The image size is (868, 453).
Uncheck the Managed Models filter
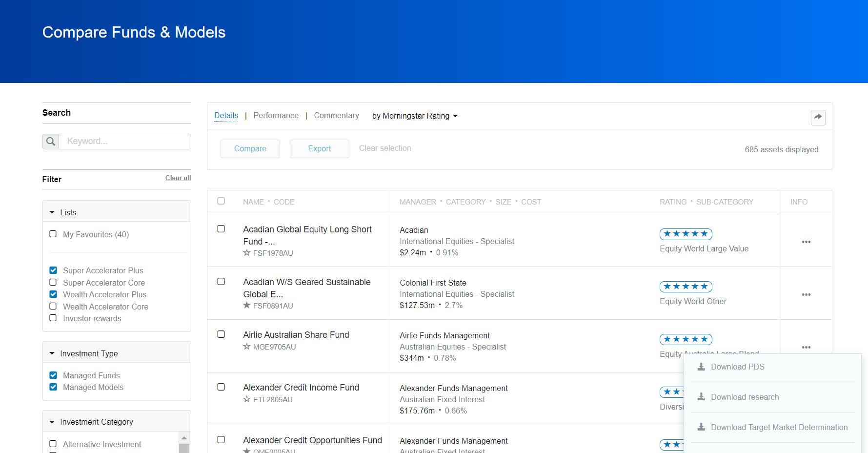pos(53,387)
